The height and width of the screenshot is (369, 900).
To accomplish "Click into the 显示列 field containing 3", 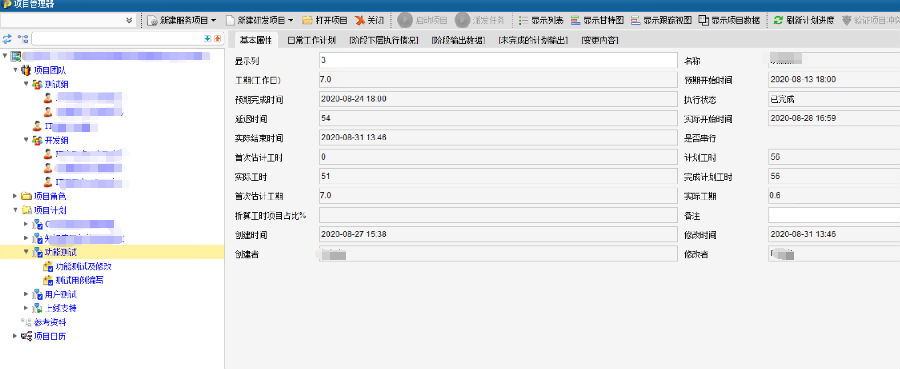I will (498, 60).
